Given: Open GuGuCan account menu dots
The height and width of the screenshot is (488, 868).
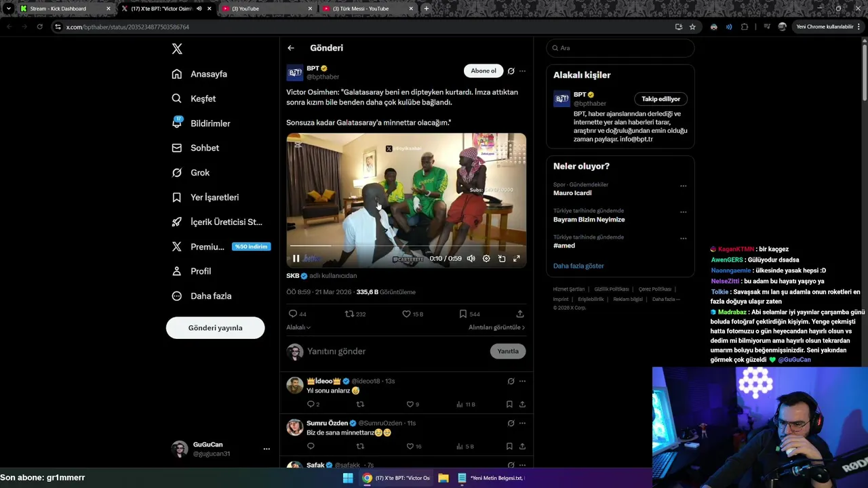Looking at the screenshot, I should [267, 449].
